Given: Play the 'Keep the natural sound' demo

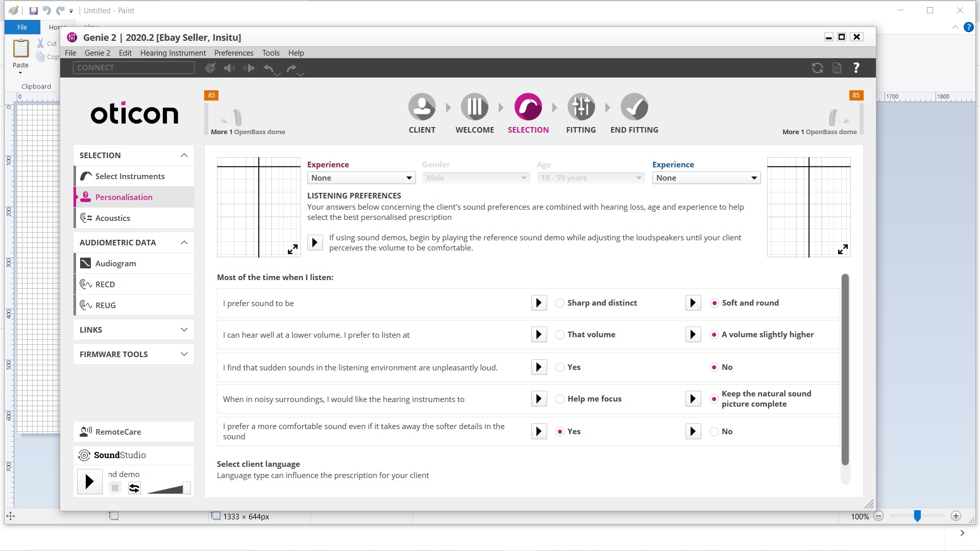Looking at the screenshot, I should pyautogui.click(x=693, y=399).
